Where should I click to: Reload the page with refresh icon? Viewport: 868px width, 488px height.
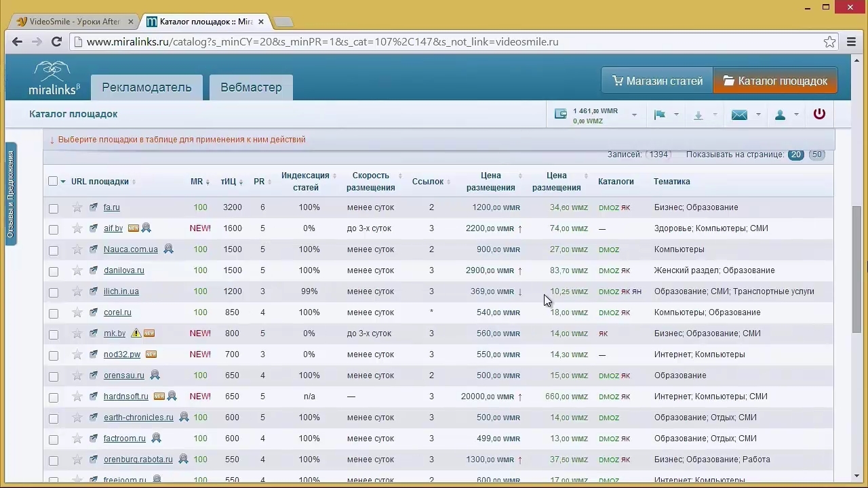tap(57, 42)
